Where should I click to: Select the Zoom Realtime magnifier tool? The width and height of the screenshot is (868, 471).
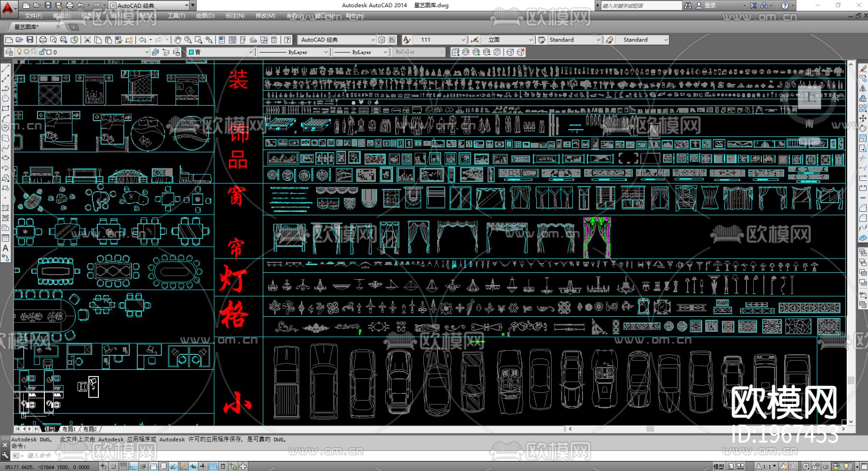[188, 40]
